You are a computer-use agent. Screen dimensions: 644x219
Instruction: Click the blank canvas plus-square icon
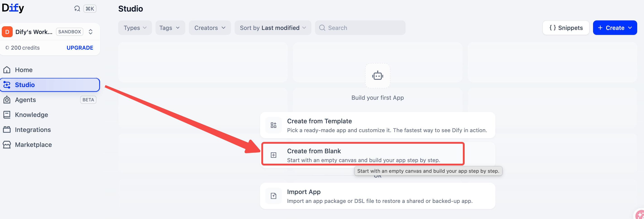point(274,155)
